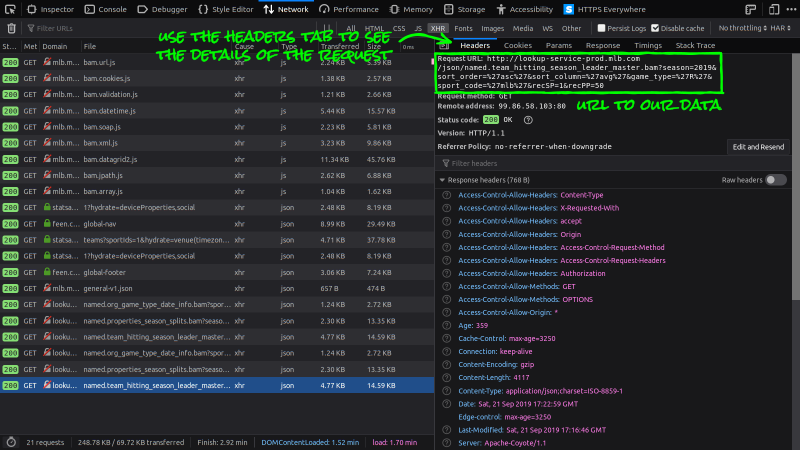This screenshot has width=800, height=450.
Task: Open help icon for Server header
Action: pyautogui.click(x=446, y=443)
